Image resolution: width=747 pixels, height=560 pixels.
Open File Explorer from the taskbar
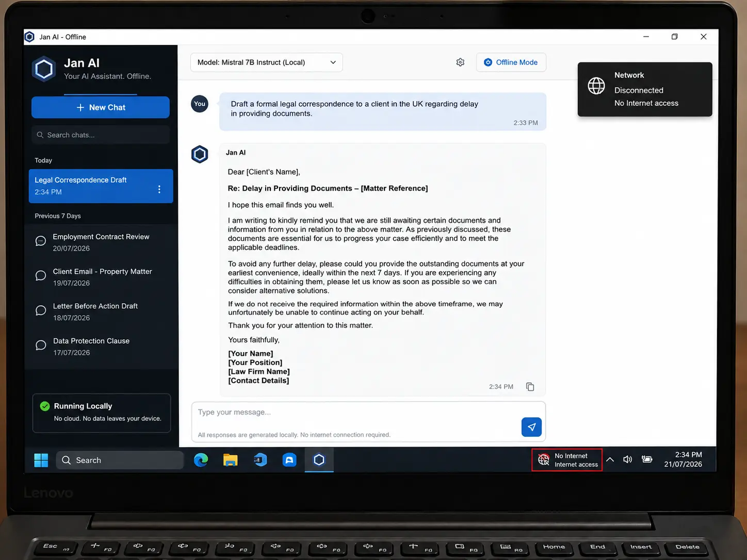[230, 459]
